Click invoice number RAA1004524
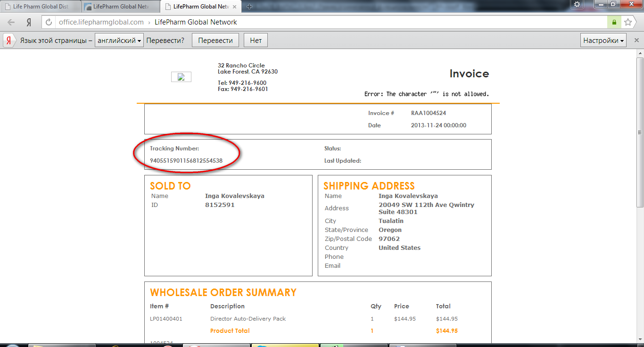 [x=429, y=113]
